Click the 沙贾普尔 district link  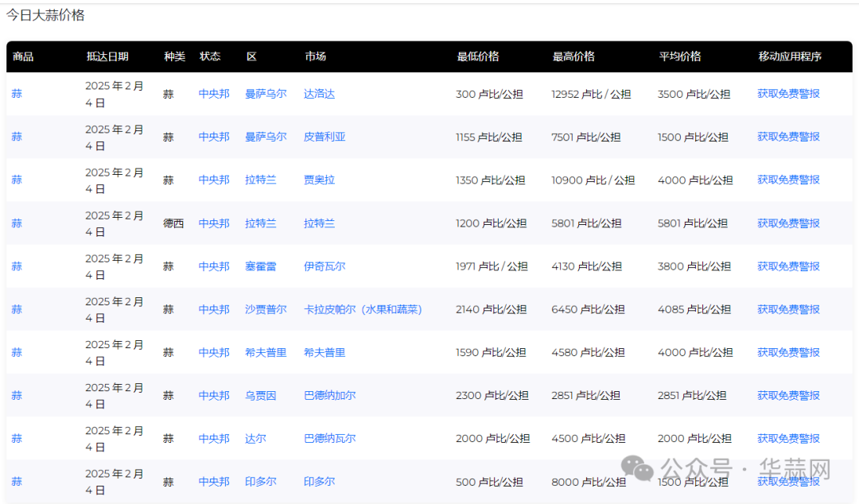[x=266, y=309]
